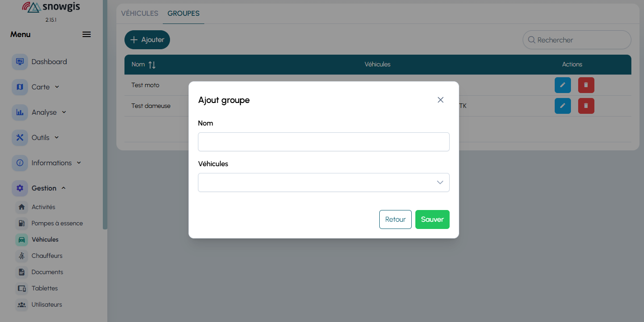Open Dashboard from the sidebar

(x=49, y=62)
